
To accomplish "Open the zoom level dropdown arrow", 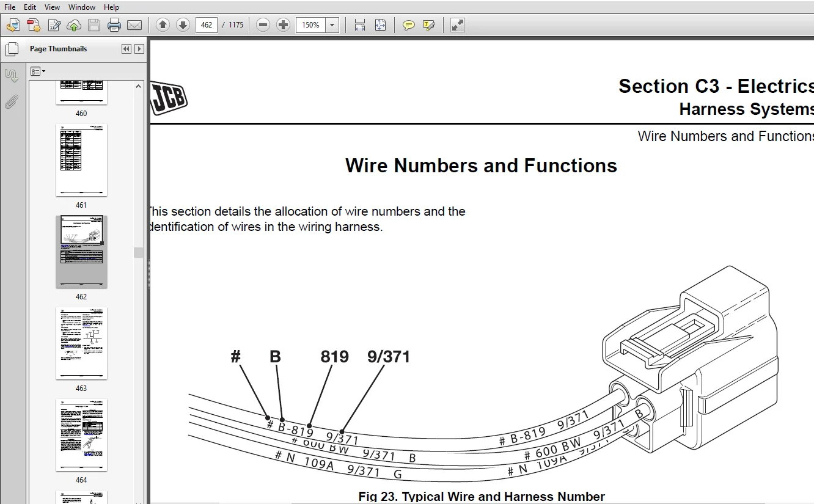I will 332,25.
